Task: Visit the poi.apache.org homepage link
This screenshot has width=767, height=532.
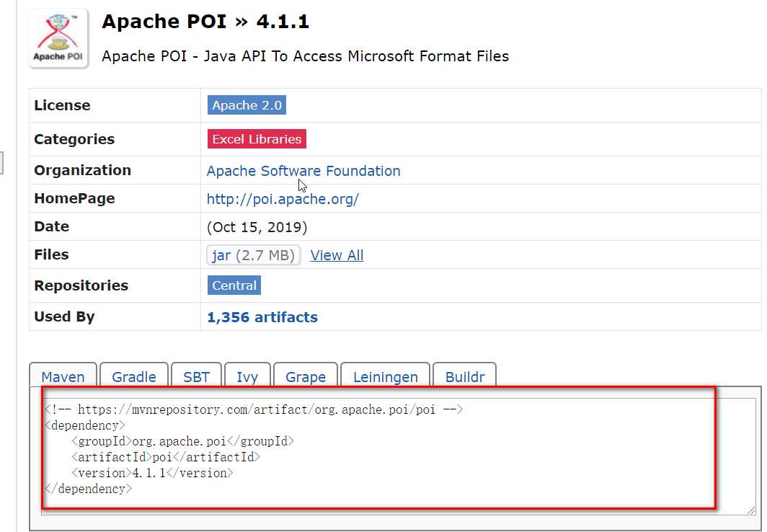Action: [x=283, y=199]
